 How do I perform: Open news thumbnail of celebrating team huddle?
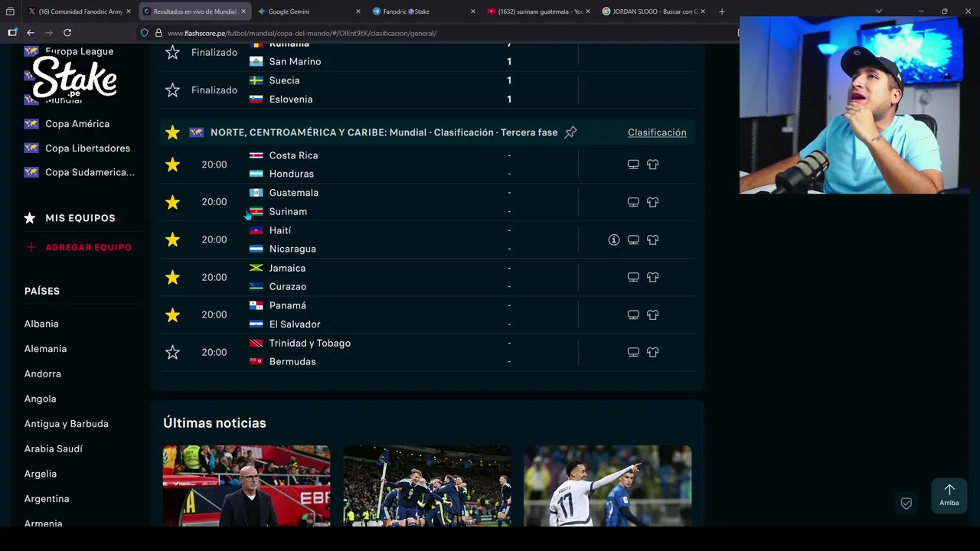426,486
